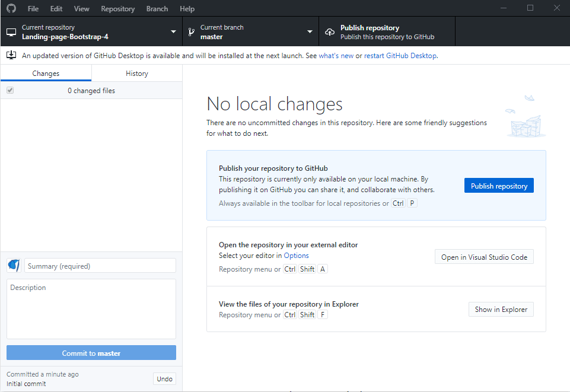570x392 pixels.
Task: Click the update download icon in the banner
Action: coord(11,55)
